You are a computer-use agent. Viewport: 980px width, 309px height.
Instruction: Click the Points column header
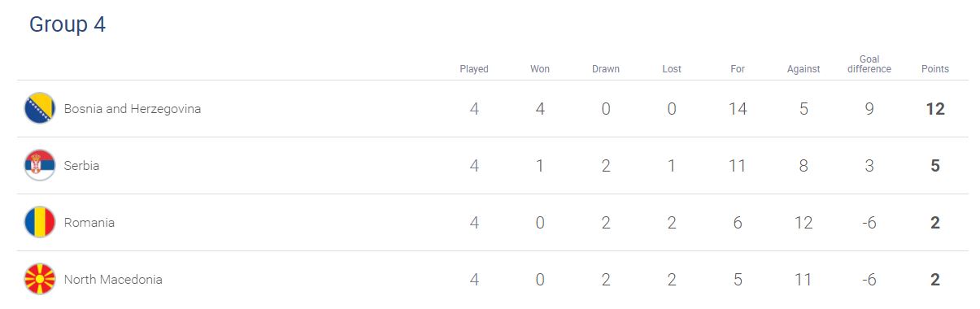pyautogui.click(x=935, y=69)
